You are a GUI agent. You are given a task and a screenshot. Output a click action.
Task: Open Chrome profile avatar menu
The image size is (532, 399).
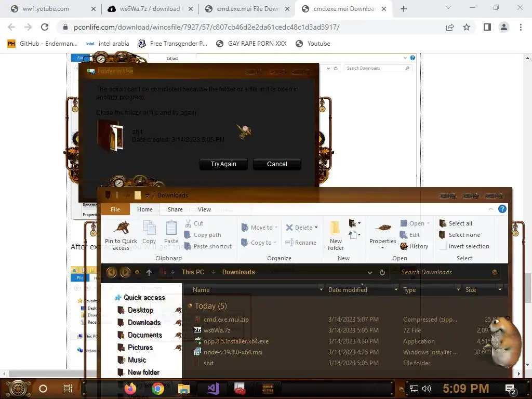tap(504, 27)
